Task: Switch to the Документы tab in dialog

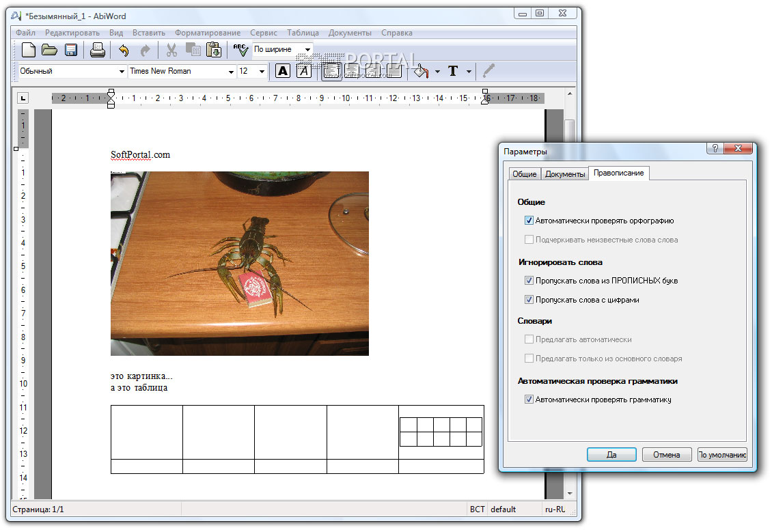Action: tap(565, 174)
